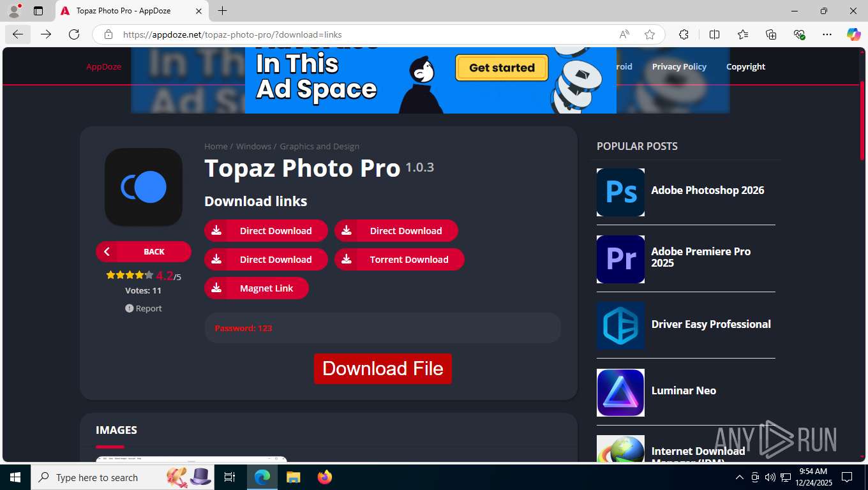This screenshot has width=868, height=490.
Task: Add this page to favorites star
Action: [x=650, y=34]
